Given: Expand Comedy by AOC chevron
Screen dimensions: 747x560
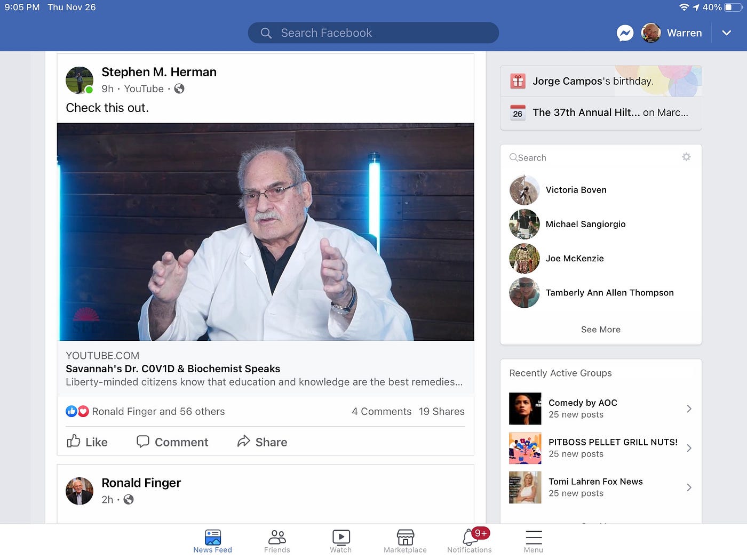Looking at the screenshot, I should [689, 409].
